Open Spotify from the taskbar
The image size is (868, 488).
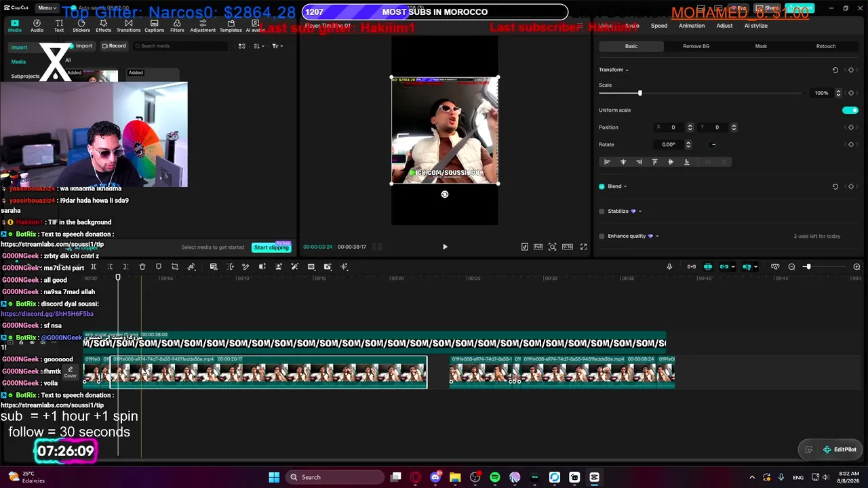[495, 477]
